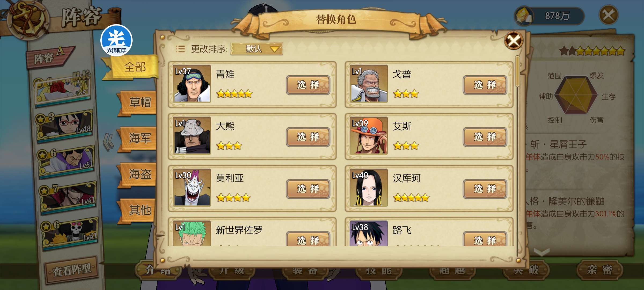Close the 替换角色 dialog with X icon

click(x=513, y=41)
